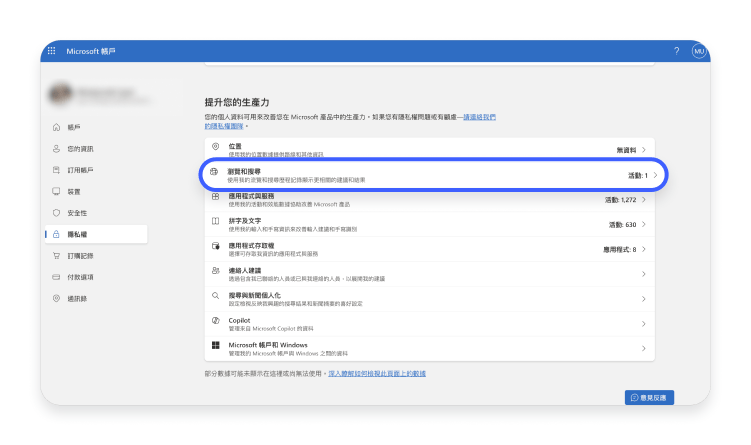
Task: Click the monitor icon beside 裝置
Action: (x=57, y=191)
